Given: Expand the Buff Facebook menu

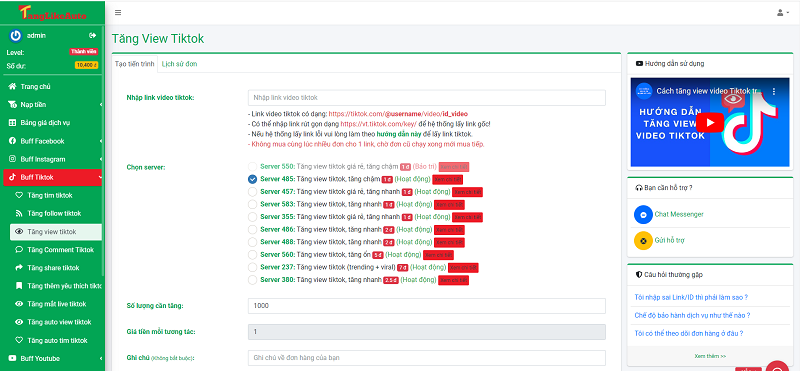Looking at the screenshot, I should tap(53, 141).
